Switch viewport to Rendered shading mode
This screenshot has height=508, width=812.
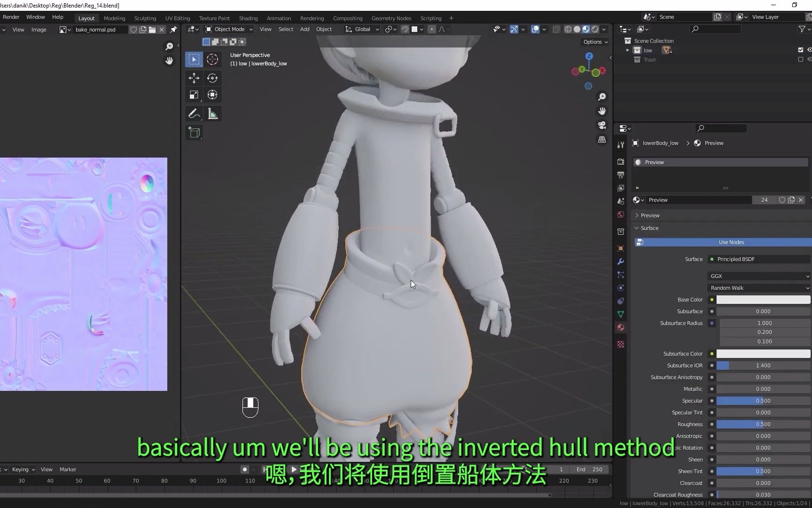[x=595, y=29]
